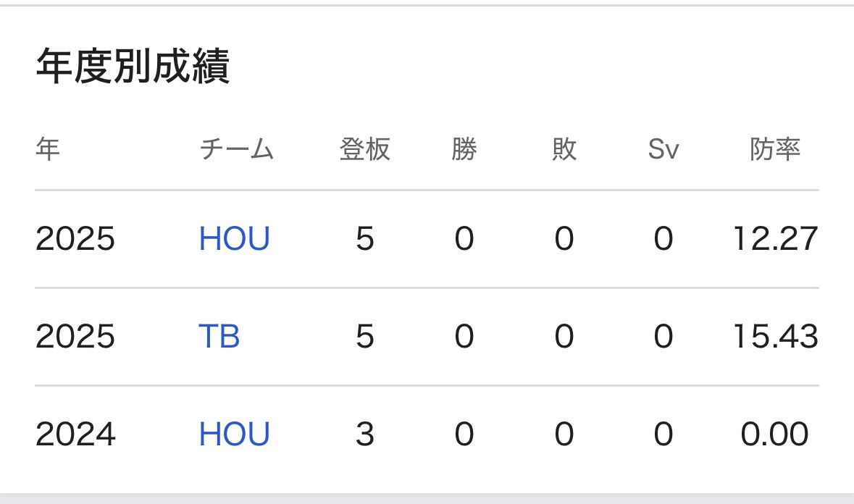Image resolution: width=854 pixels, height=504 pixels.
Task: Click the 敗 column header
Action: click(x=564, y=150)
